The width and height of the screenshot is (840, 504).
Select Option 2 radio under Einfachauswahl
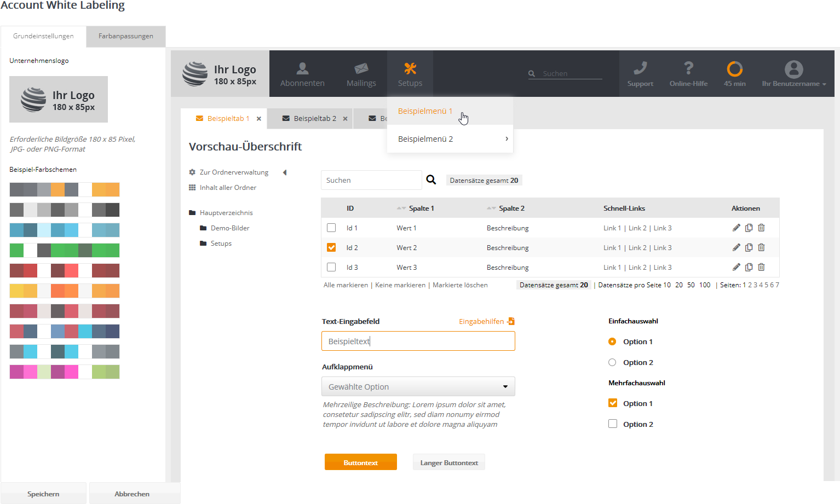click(612, 362)
